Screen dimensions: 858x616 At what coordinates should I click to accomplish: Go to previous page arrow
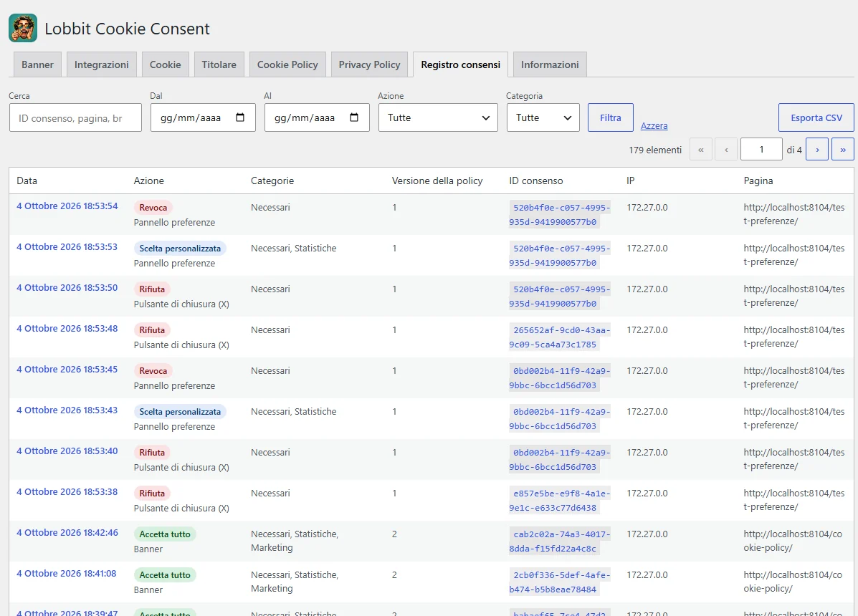(726, 149)
